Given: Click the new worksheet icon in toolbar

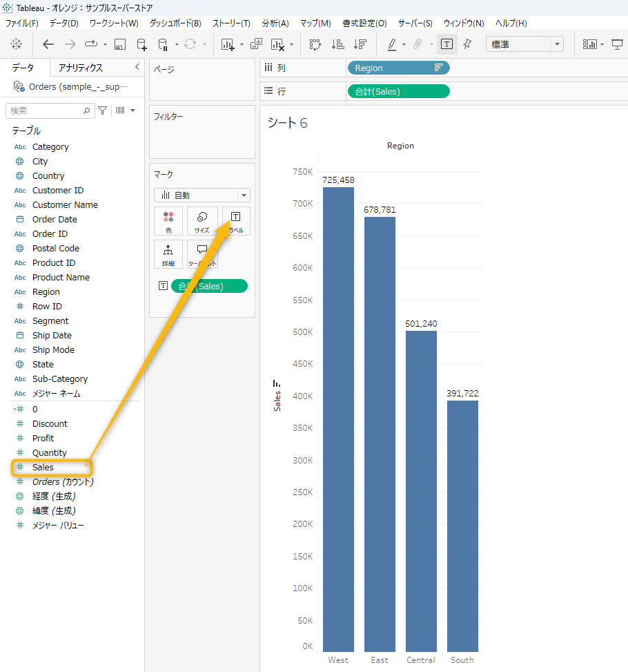Looking at the screenshot, I should click(228, 44).
